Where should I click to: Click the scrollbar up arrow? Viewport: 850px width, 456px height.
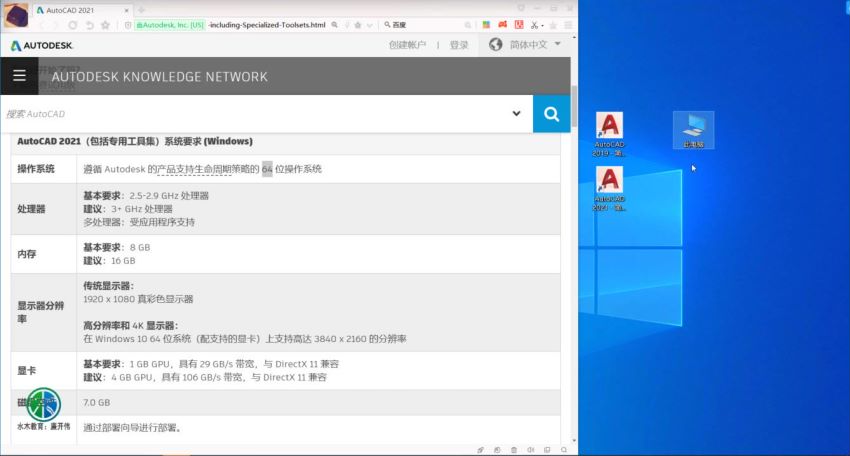[574, 39]
